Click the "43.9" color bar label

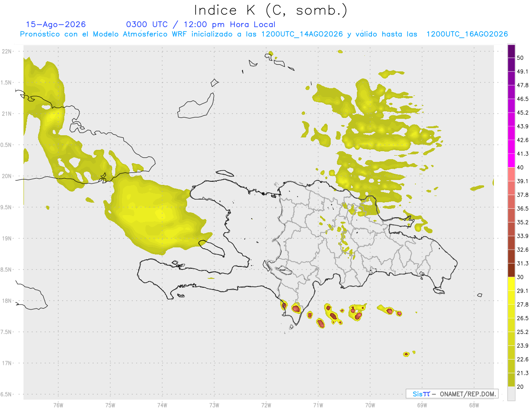(523, 126)
